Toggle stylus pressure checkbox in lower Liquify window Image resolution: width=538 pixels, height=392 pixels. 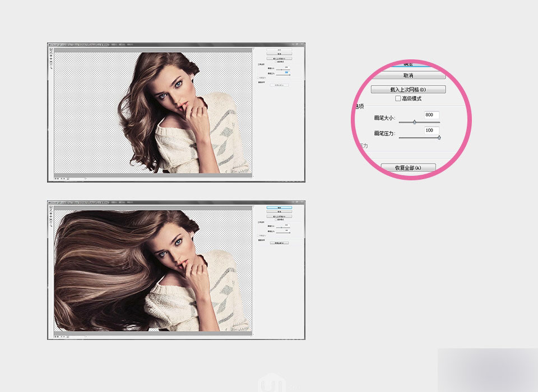(x=258, y=236)
